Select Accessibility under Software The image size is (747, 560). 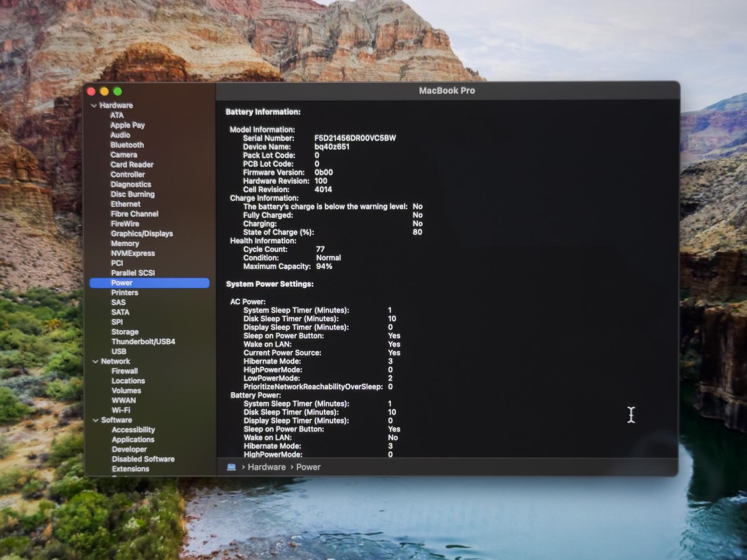[x=133, y=430]
